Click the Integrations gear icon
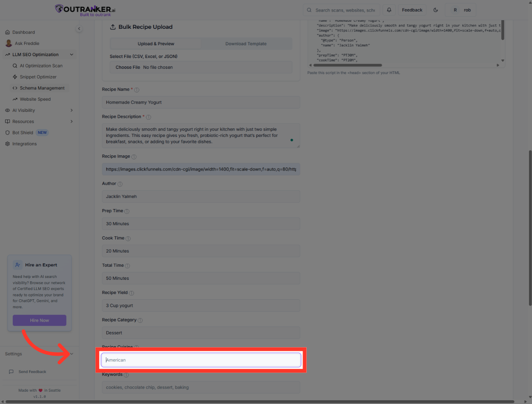This screenshot has width=532, height=404. [7, 144]
